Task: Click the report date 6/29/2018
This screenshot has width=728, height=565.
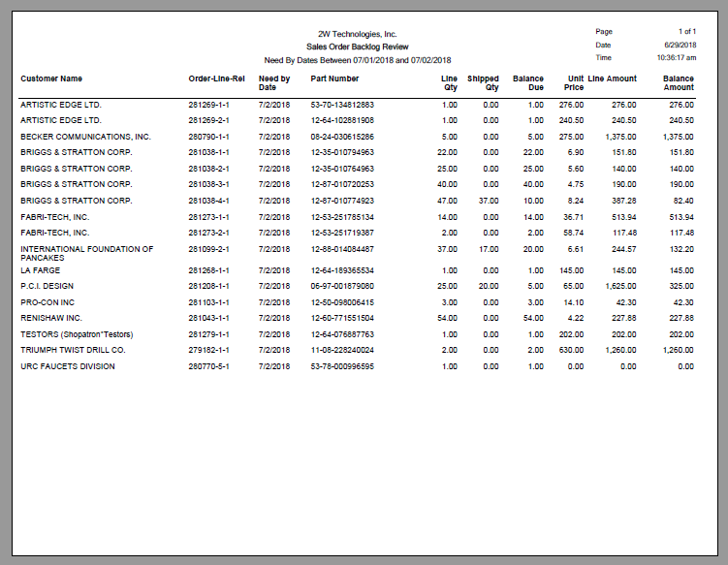Action: click(x=680, y=46)
